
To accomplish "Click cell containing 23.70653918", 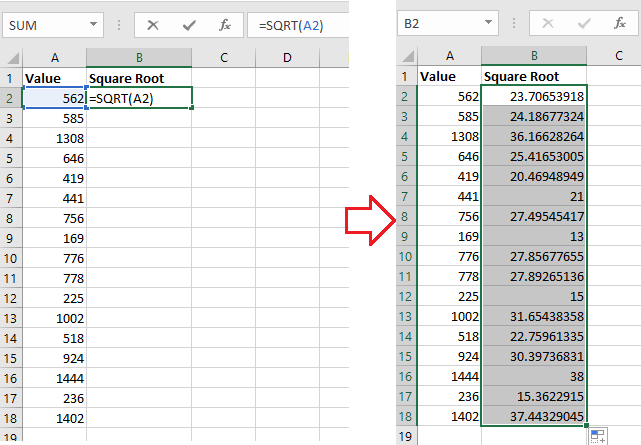I will point(534,97).
